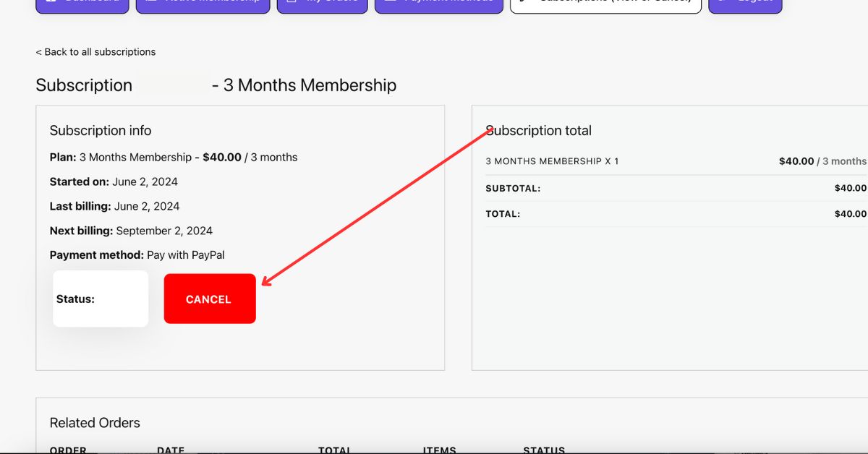Switch to the Payment Methods tab
This screenshot has height=454, width=868.
(x=438, y=4)
